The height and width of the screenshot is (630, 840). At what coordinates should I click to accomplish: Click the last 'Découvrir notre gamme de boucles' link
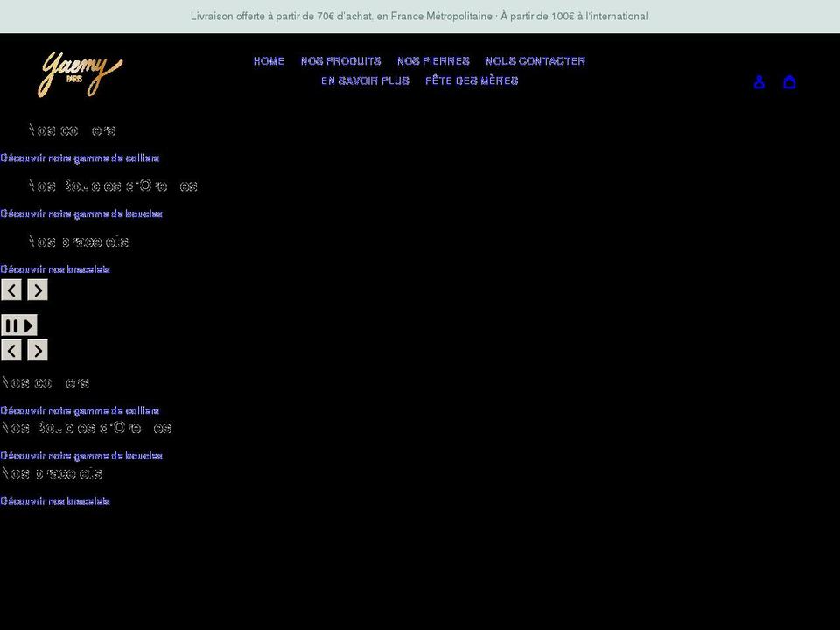pyautogui.click(x=81, y=456)
